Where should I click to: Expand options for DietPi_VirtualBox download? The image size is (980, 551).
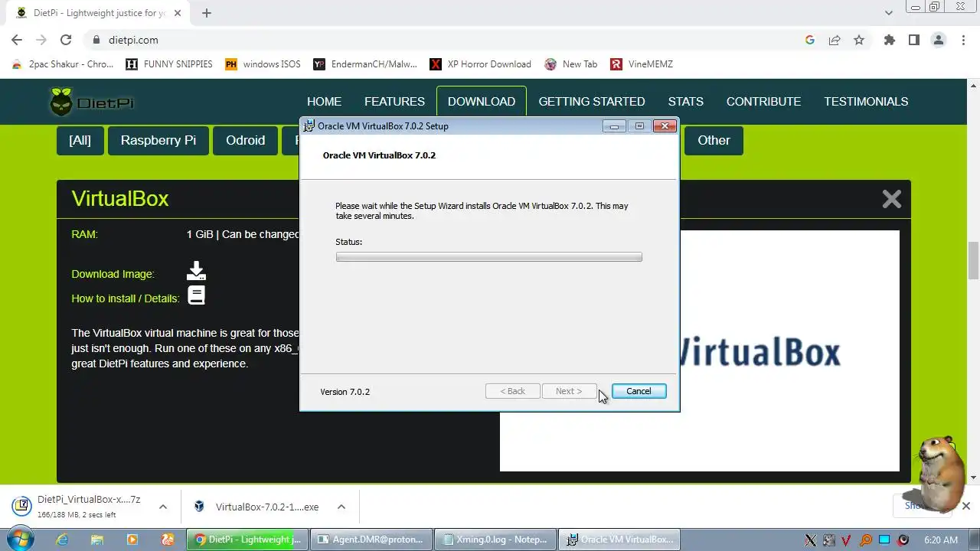(x=163, y=507)
